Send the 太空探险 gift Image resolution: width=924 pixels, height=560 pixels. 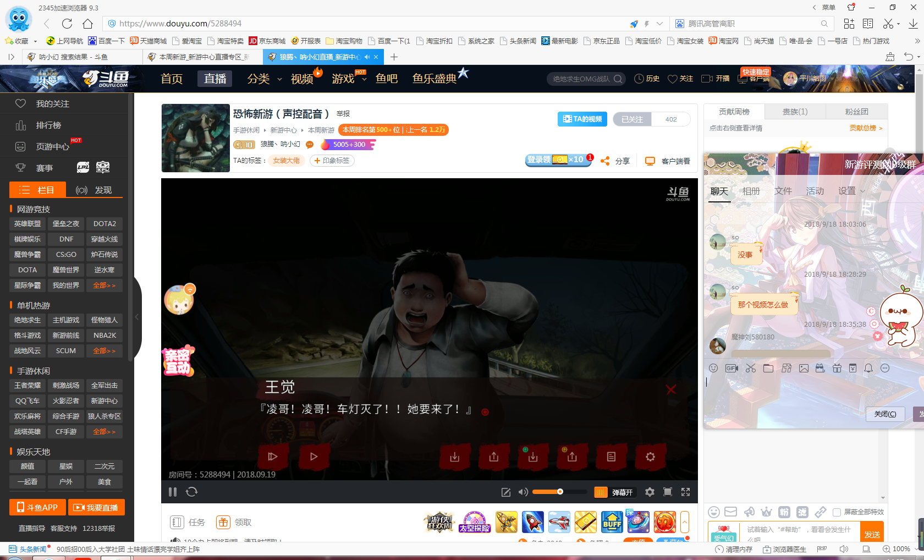point(475,522)
